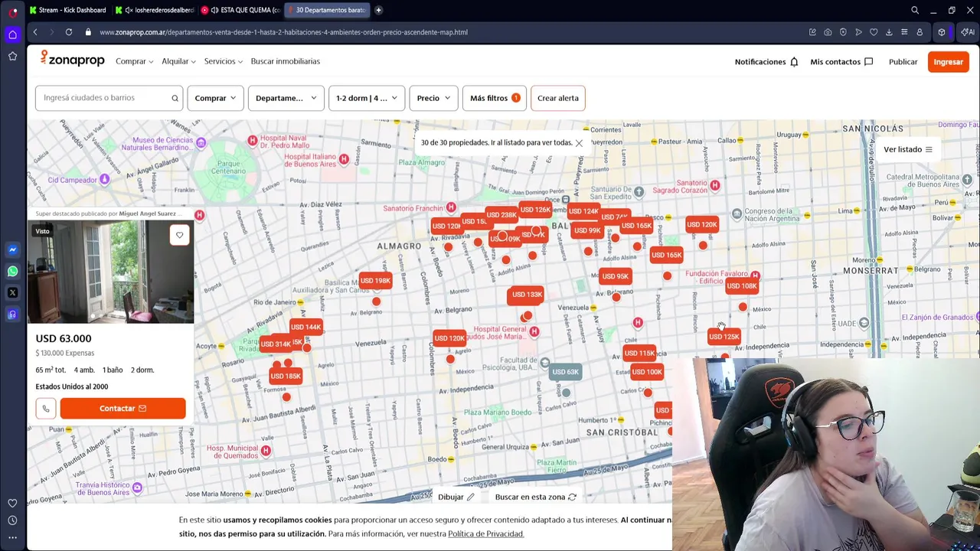Screen dimensions: 980x551
Task: Reload the page
Action: [x=69, y=32]
